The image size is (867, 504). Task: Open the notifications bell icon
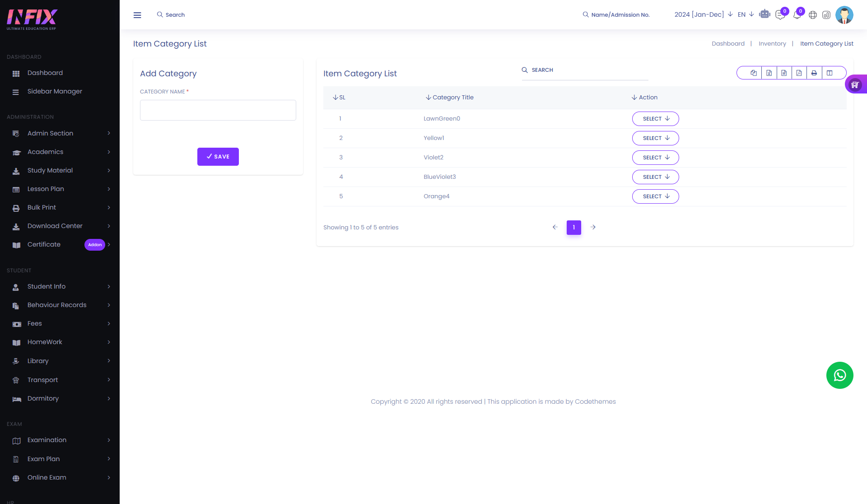point(797,15)
